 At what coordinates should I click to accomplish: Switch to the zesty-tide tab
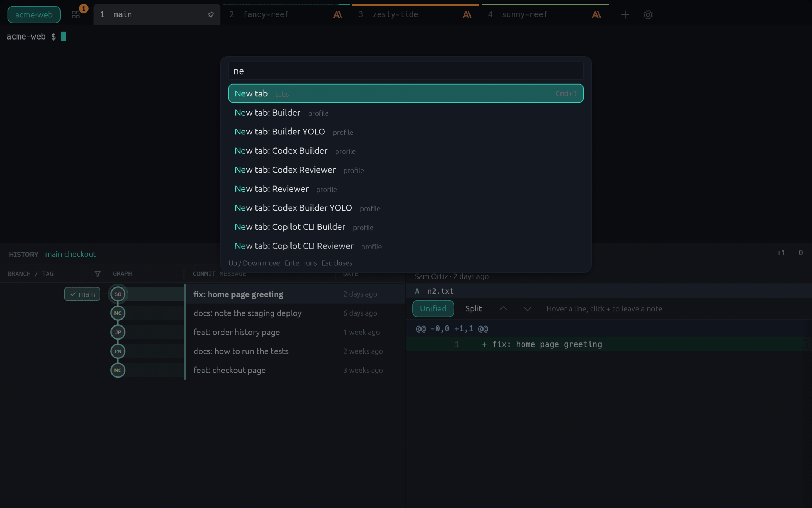point(416,15)
